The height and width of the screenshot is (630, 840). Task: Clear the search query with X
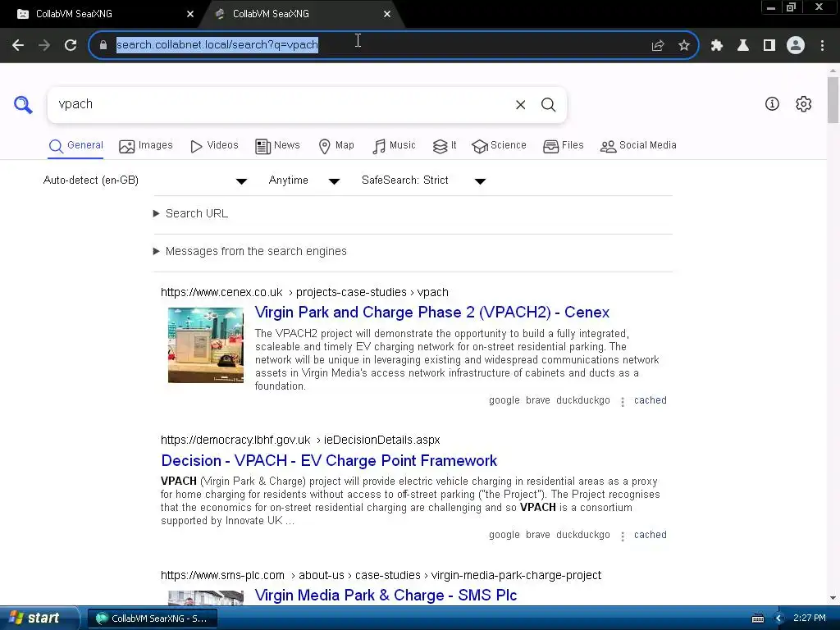pos(520,104)
